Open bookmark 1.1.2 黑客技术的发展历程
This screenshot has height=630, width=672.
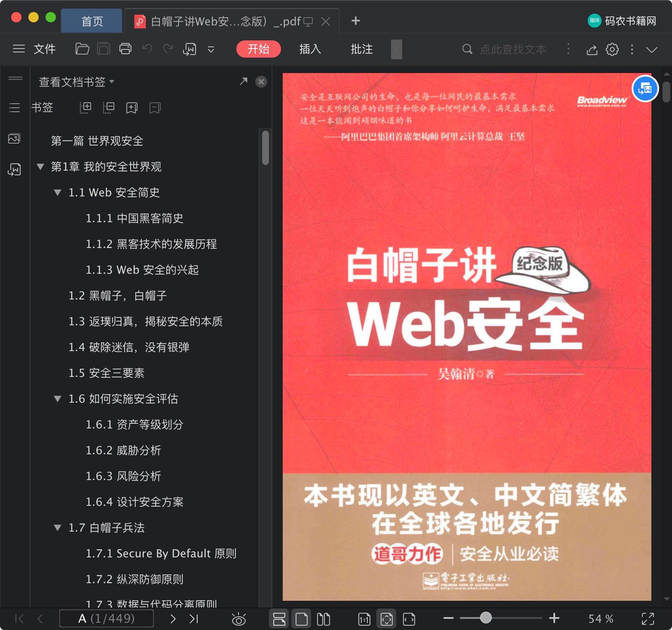(151, 244)
